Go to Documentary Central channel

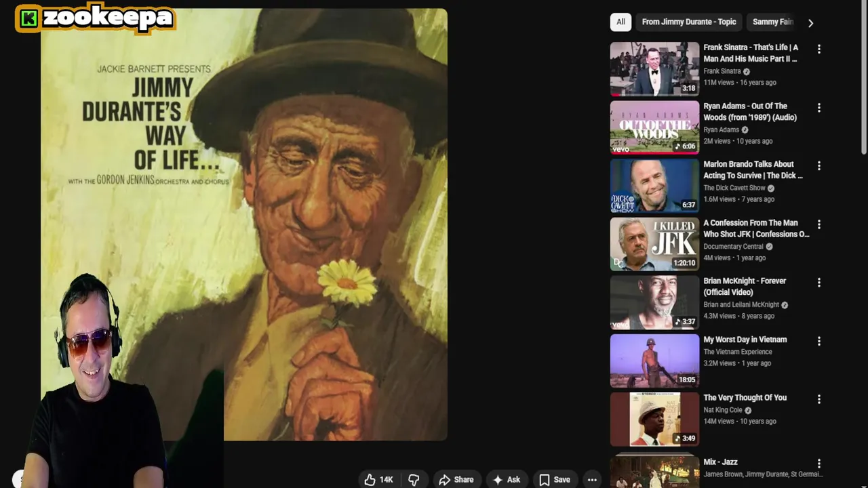pos(733,247)
